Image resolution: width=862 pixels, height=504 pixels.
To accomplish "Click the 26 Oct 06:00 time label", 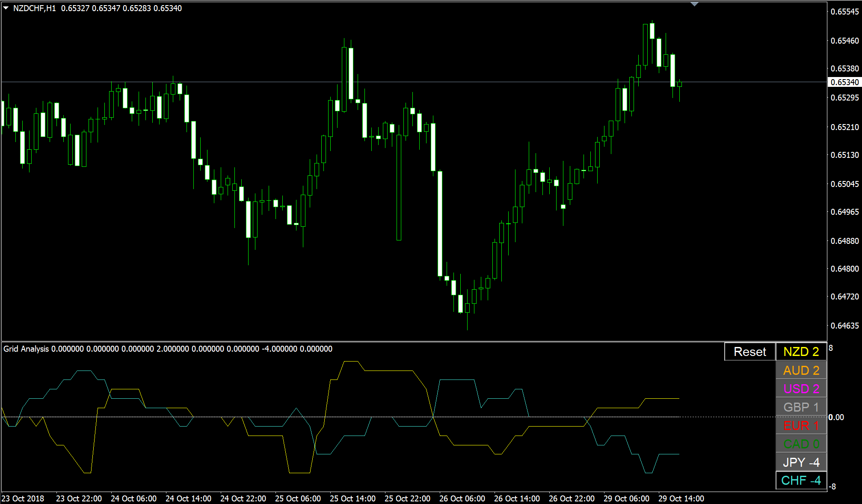I will pos(462,498).
